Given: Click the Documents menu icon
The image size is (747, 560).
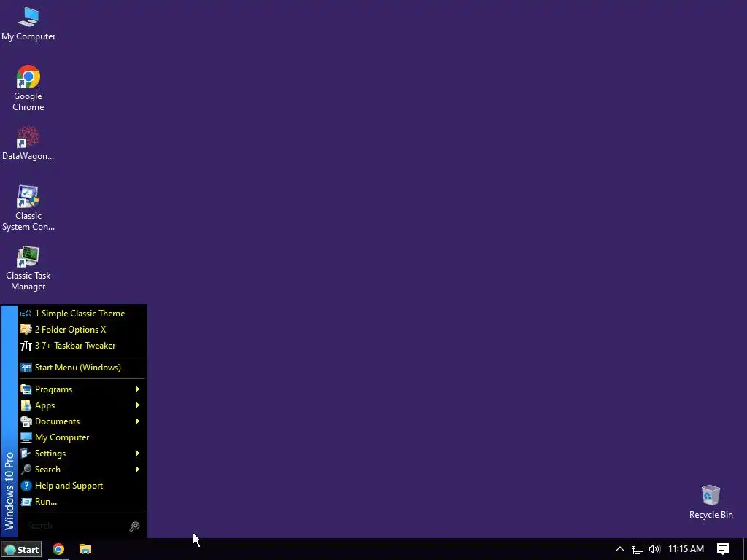Looking at the screenshot, I should (26, 421).
